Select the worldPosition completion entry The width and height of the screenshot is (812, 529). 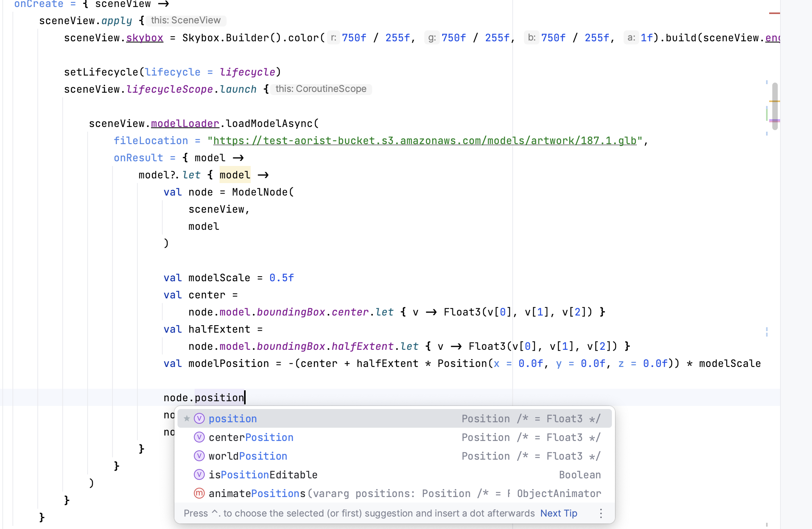tap(248, 456)
